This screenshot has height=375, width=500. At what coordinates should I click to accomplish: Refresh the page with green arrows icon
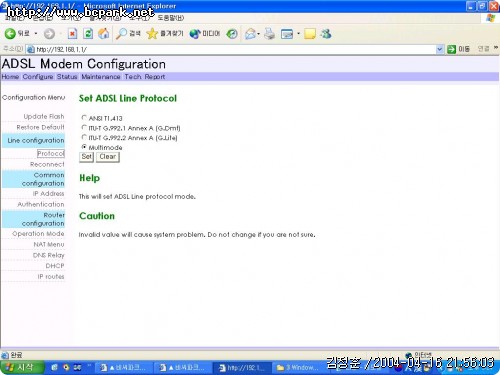[x=88, y=34]
